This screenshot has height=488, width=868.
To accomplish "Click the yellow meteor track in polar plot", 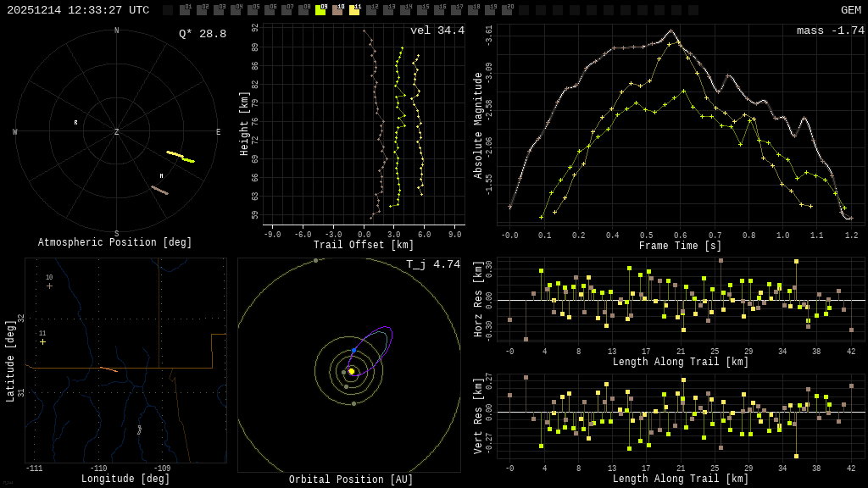I will tap(181, 156).
